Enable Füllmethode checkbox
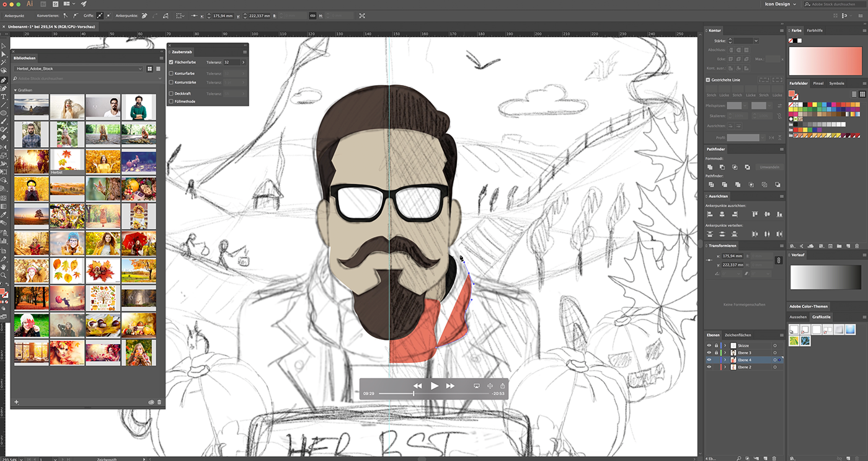This screenshot has width=868, height=461. 171,101
